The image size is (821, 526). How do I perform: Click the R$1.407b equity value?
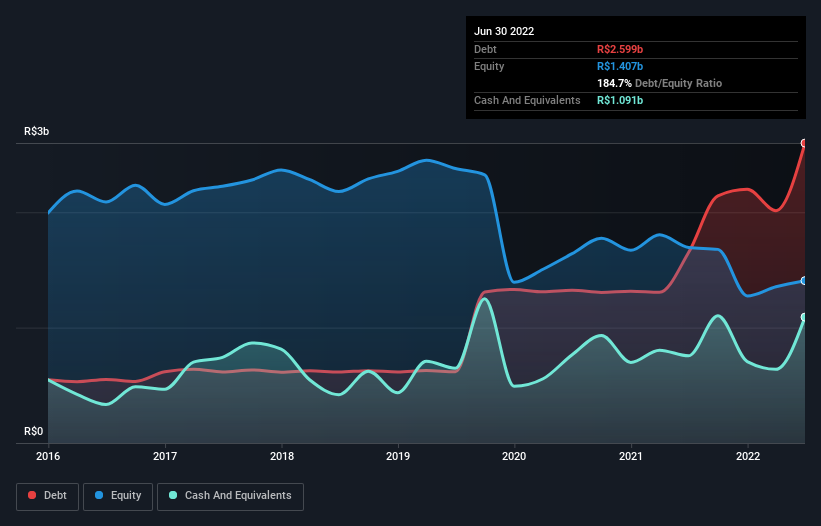[620, 66]
